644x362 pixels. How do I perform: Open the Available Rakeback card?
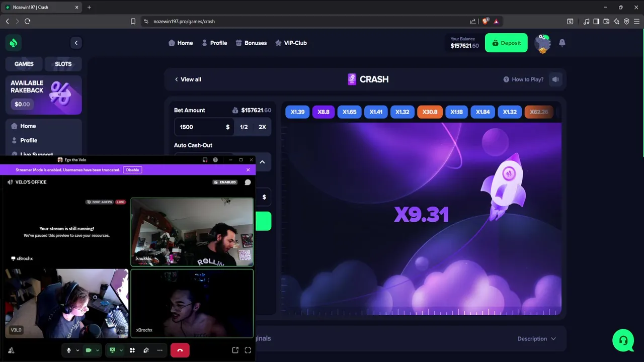(x=43, y=95)
